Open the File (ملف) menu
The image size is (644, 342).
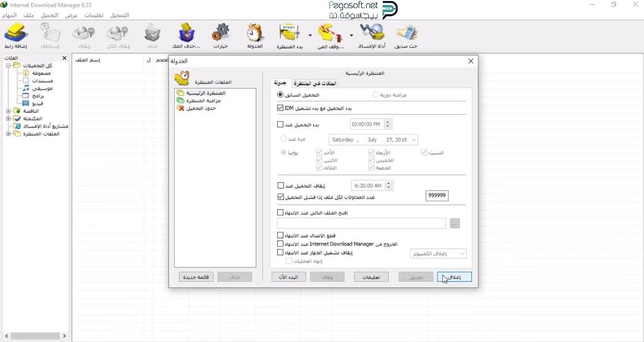coord(29,15)
